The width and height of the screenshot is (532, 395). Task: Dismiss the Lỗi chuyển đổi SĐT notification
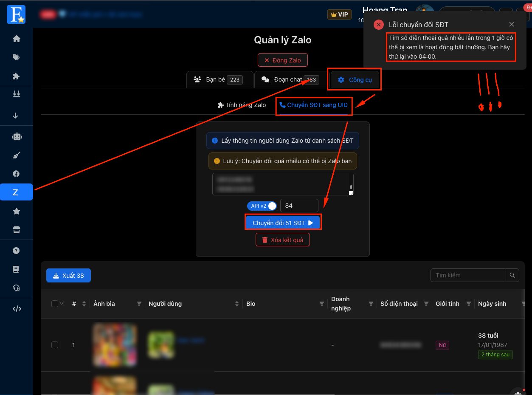512,25
